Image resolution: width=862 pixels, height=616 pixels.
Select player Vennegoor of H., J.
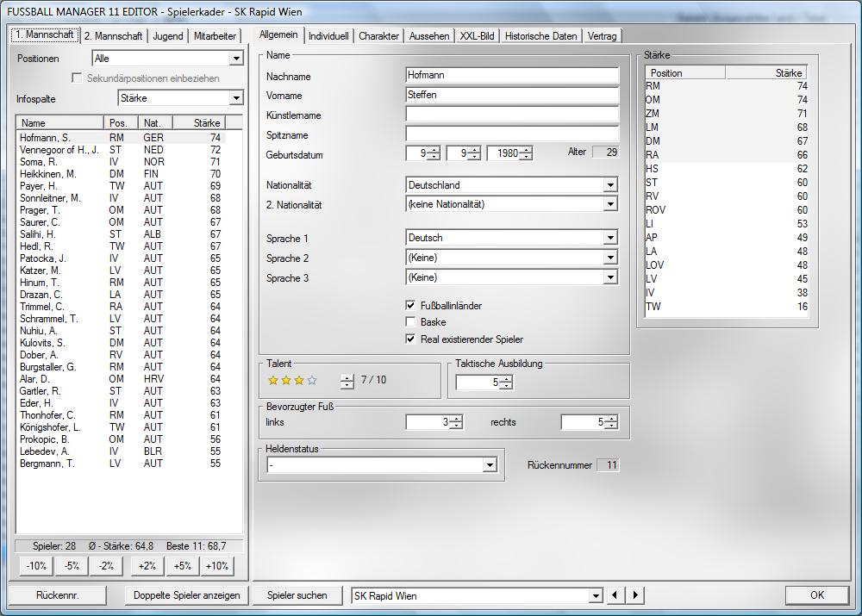pyautogui.click(x=121, y=150)
